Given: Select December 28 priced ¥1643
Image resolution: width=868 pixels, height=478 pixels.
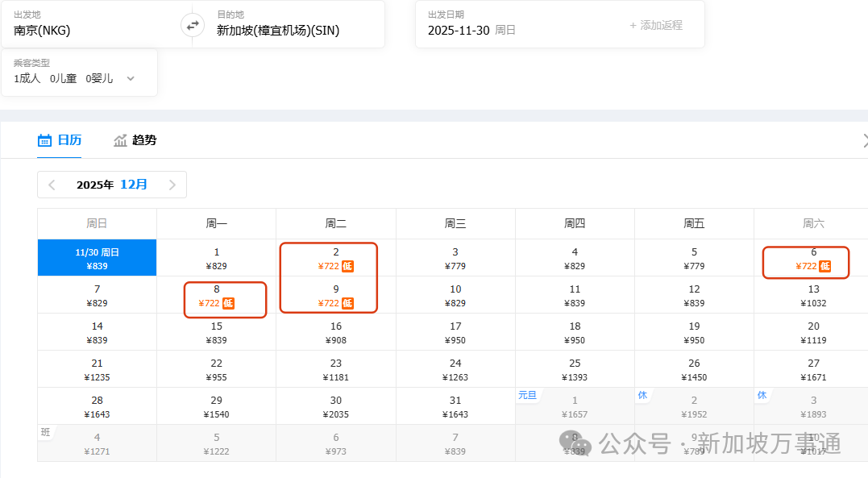Looking at the screenshot, I should pos(97,406).
